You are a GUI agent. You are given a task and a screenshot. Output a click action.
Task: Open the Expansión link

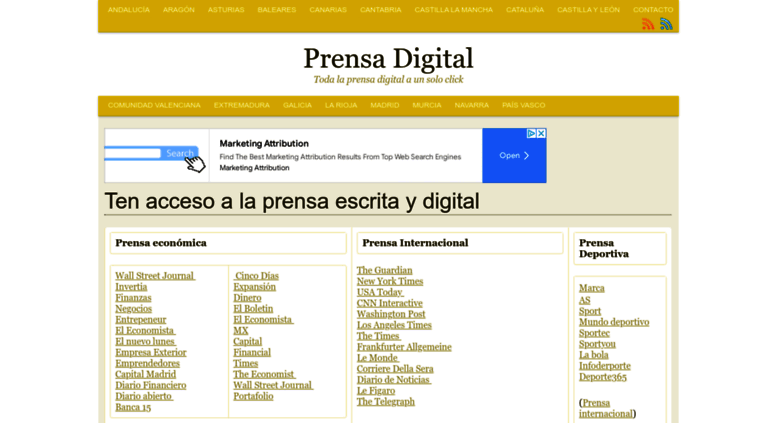255,287
